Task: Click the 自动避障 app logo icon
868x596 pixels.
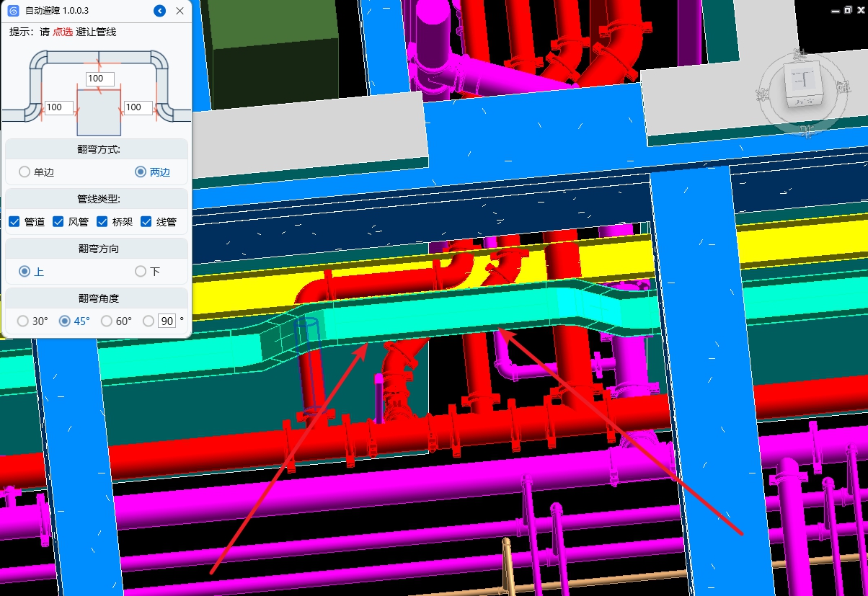Action: (13, 11)
